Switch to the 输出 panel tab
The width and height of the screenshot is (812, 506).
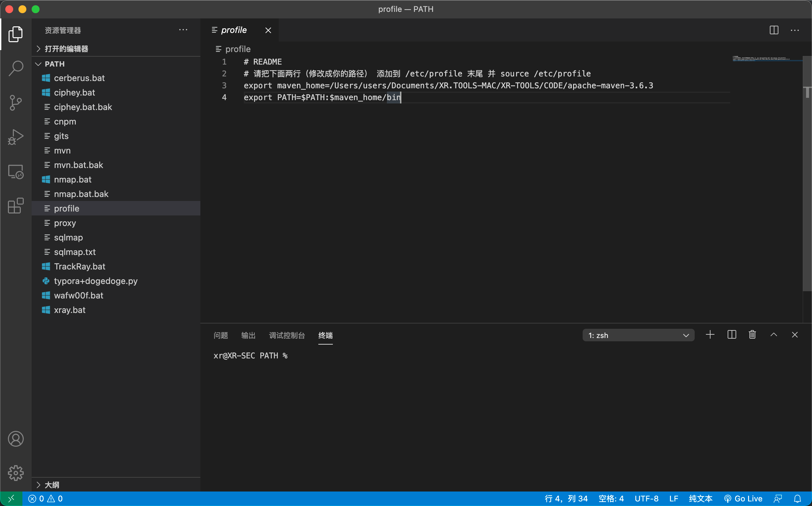click(248, 335)
